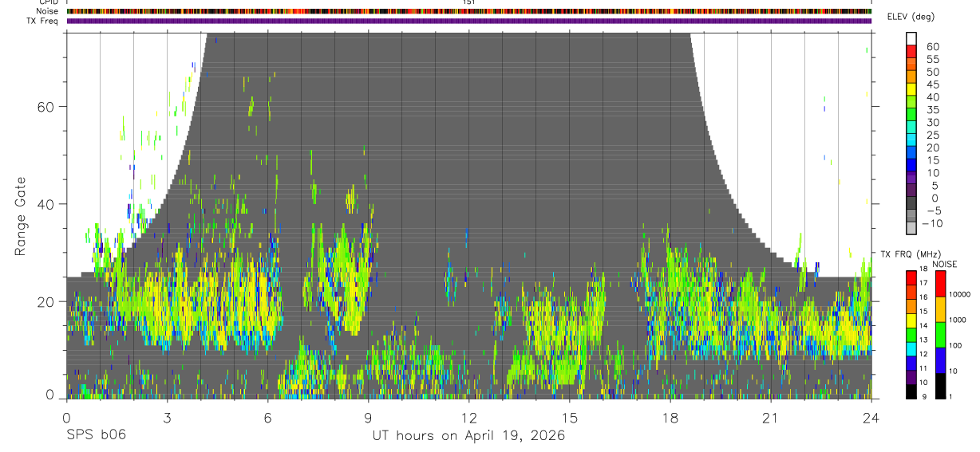980x452 pixels.
Task: Click the purple TX Freq strip above plot
Action: coord(469,21)
